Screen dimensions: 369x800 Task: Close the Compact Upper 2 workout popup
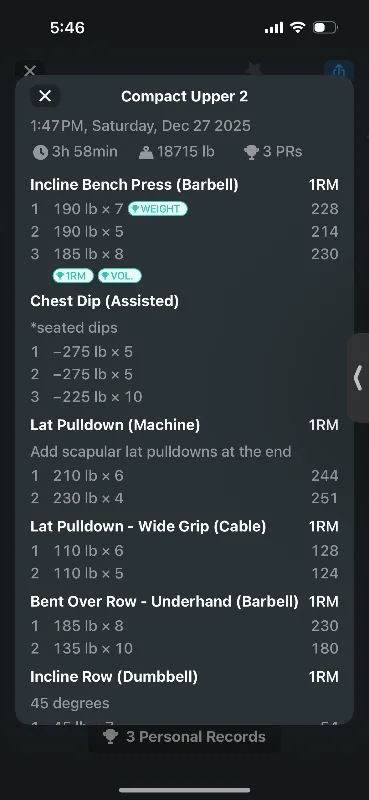[x=45, y=96]
